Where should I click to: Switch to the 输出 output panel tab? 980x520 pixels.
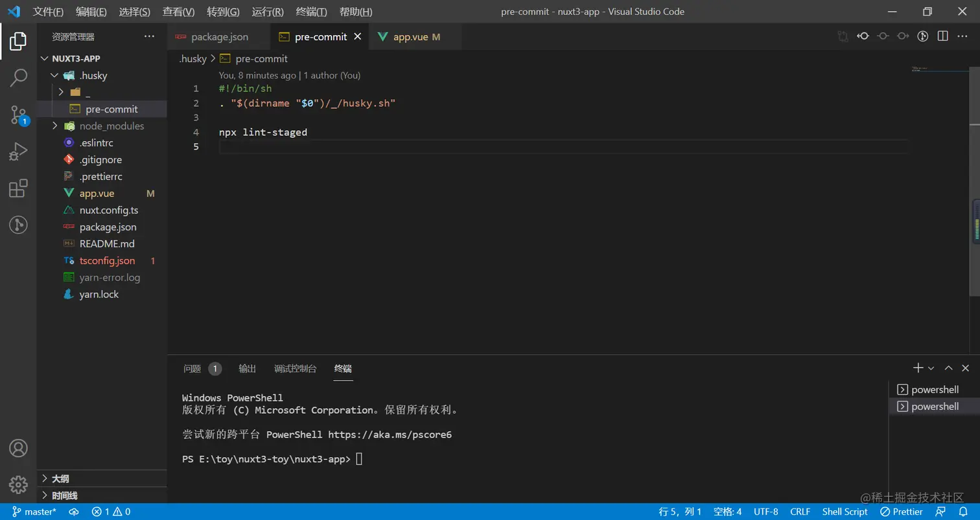pyautogui.click(x=248, y=368)
